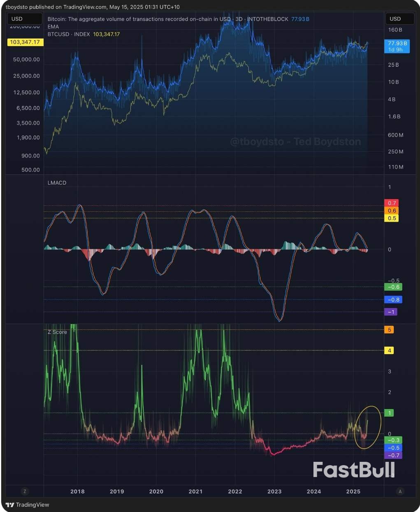Click the green -0.6 level tag
The width and height of the screenshot is (420, 512).
[393, 287]
